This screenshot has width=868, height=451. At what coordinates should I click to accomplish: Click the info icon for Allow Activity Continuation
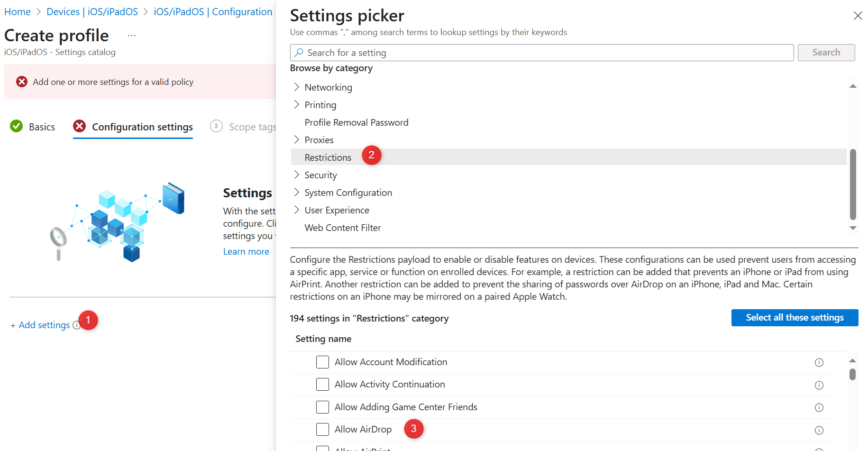click(819, 385)
